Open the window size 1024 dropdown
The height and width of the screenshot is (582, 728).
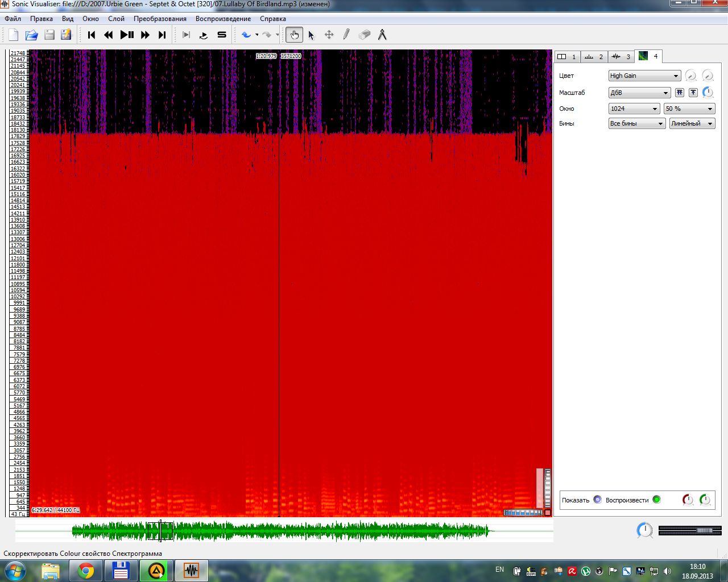(634, 109)
